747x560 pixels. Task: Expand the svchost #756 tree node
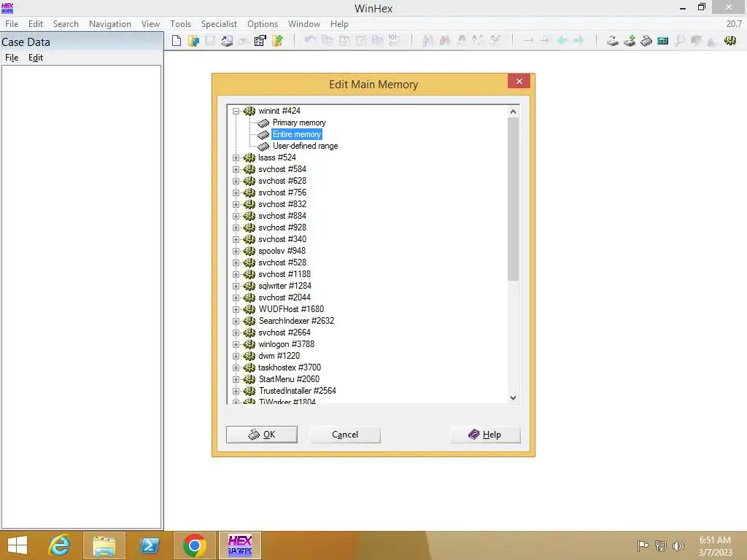click(x=236, y=192)
